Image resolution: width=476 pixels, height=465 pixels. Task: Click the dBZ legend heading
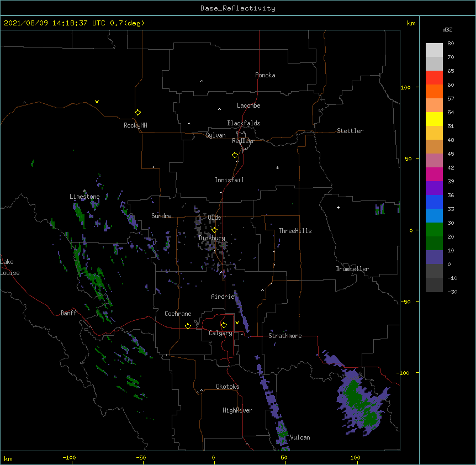click(x=447, y=29)
